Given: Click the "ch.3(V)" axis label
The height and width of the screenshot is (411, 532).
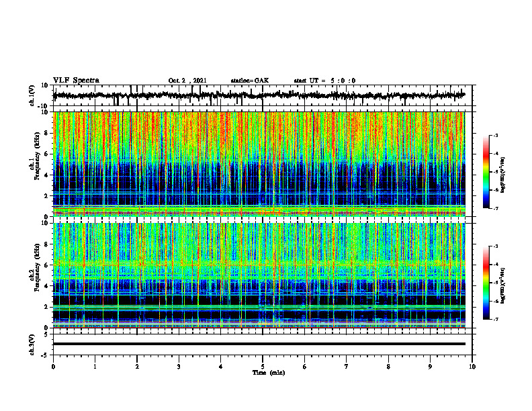Looking at the screenshot, I should coord(32,345).
